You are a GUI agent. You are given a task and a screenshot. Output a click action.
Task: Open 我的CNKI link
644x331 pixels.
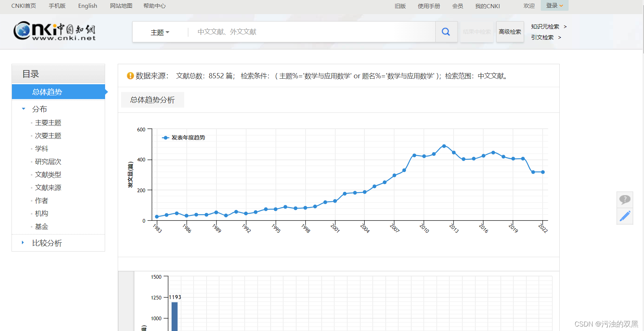[x=488, y=6]
